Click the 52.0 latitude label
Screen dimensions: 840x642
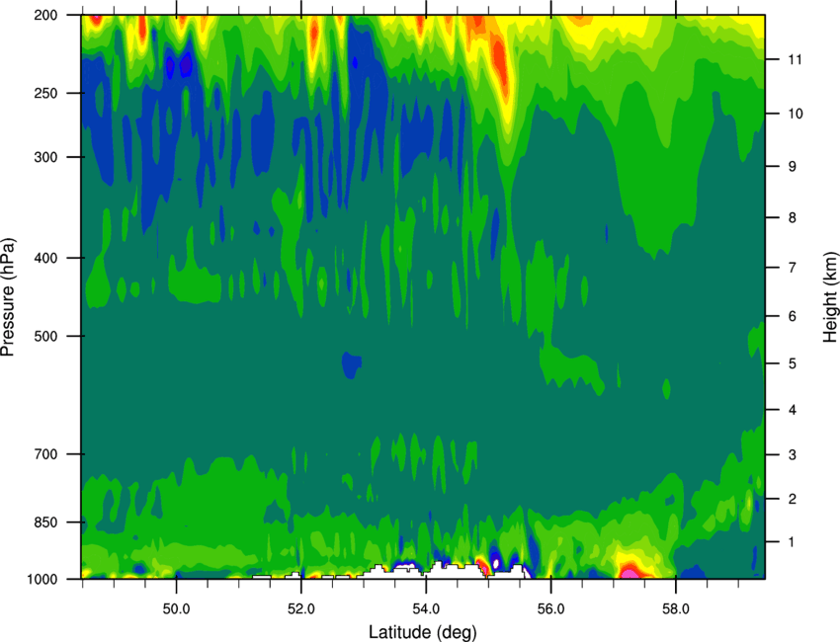(x=301, y=609)
